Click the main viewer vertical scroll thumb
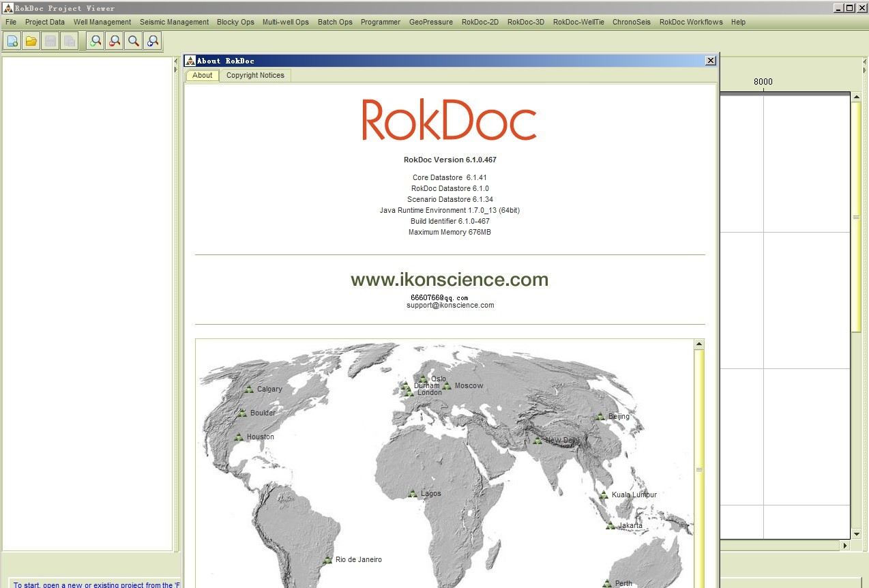 click(856, 218)
